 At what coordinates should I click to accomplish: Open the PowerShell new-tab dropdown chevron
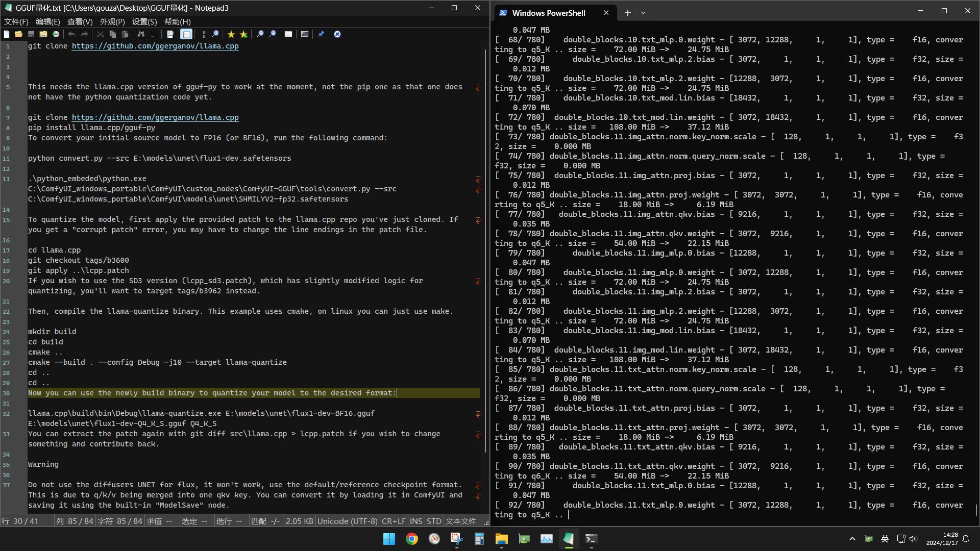click(643, 13)
